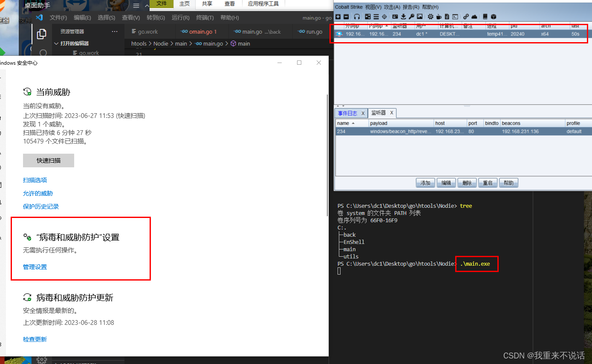Open listeners via the headphones icon

(357, 17)
